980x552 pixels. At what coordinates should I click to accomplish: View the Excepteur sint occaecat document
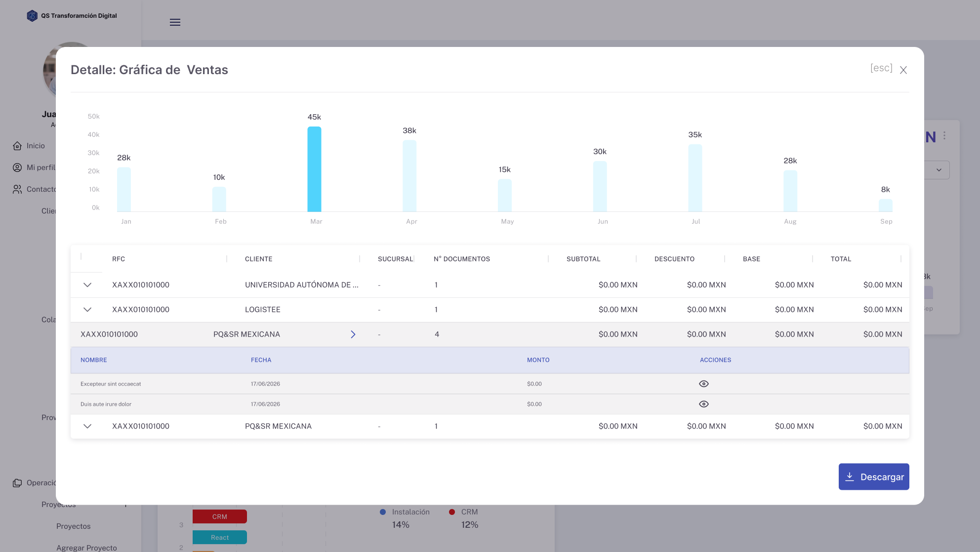[704, 384]
